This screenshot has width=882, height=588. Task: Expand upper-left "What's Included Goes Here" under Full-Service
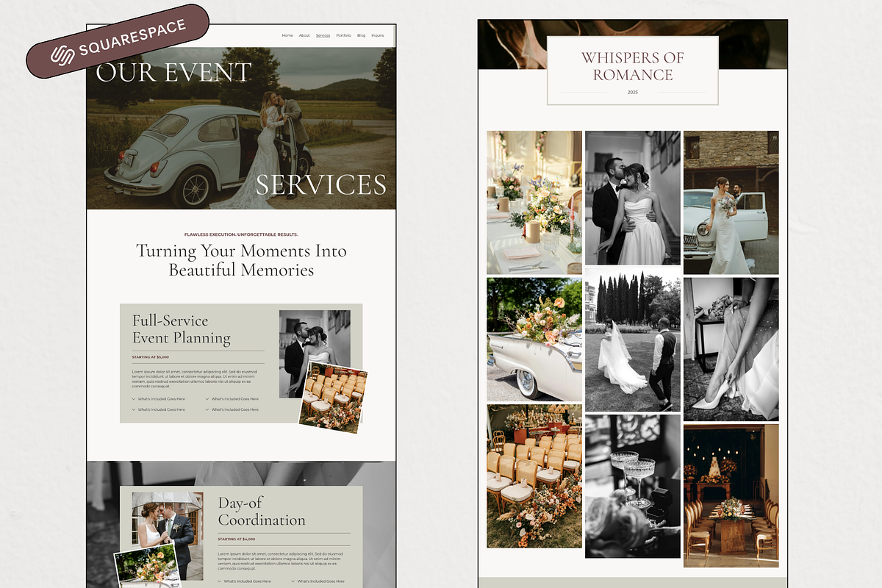[x=159, y=399]
